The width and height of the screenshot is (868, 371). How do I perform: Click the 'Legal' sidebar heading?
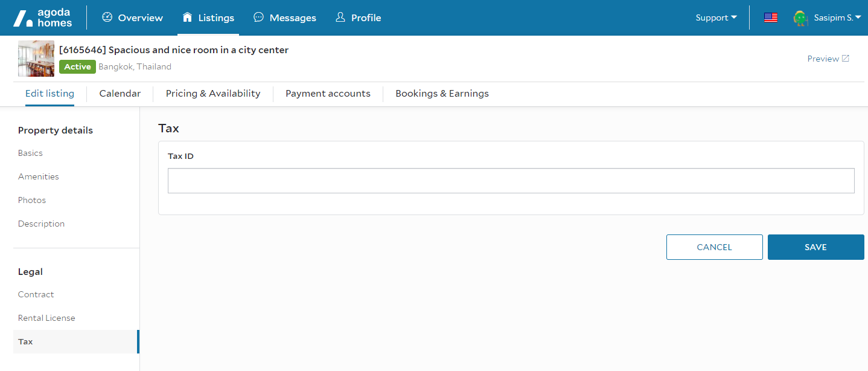click(x=30, y=272)
